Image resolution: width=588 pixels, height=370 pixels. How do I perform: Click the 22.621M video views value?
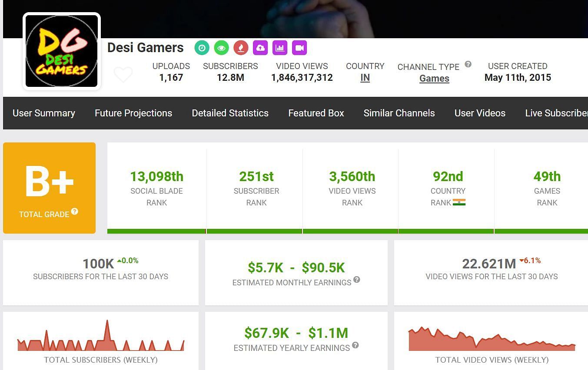[x=489, y=264]
